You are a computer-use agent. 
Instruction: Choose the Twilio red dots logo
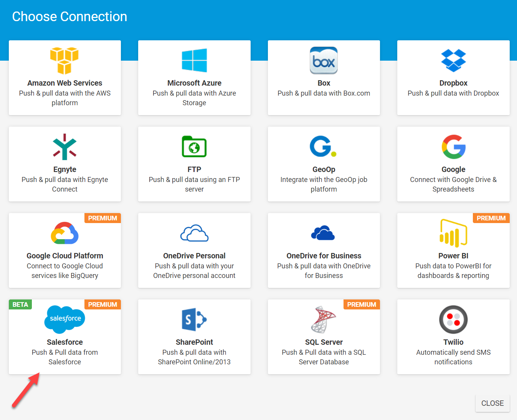(x=453, y=319)
